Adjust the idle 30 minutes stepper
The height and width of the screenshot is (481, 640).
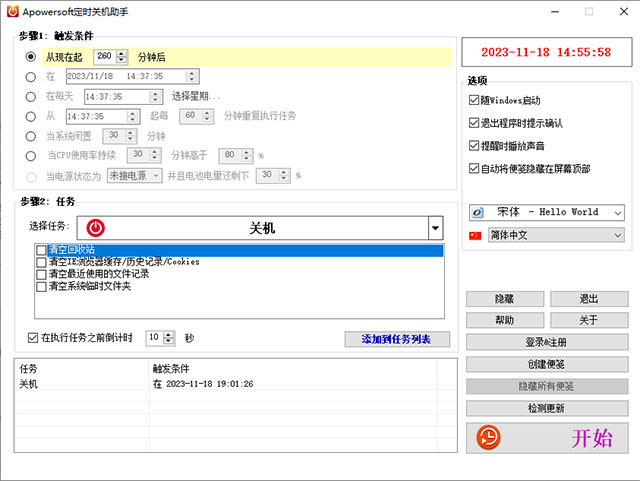pos(130,136)
